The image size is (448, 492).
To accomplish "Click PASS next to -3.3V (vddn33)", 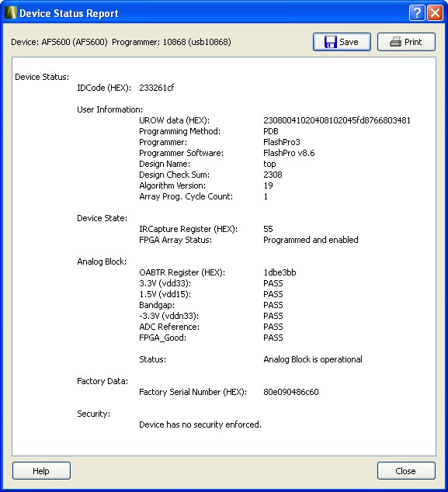I will pos(273,316).
